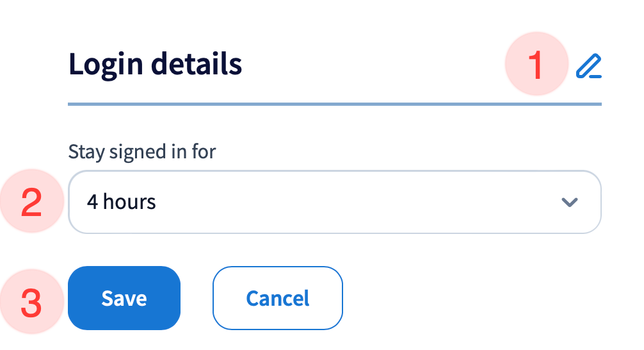Click the number "4" in the dropdown field

click(93, 203)
